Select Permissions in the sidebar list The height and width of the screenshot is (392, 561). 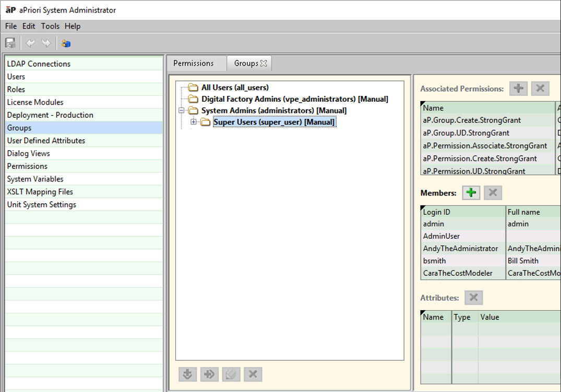(83, 166)
